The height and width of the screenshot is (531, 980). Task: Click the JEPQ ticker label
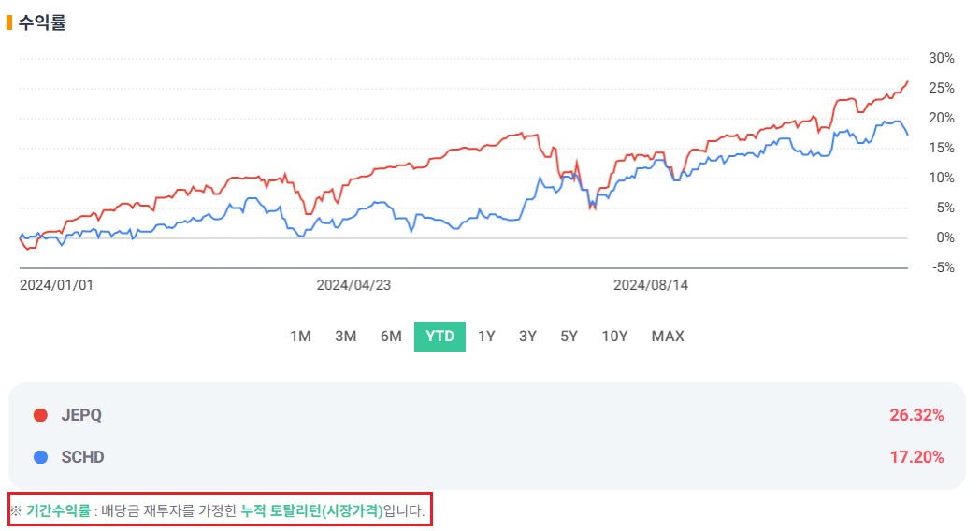(81, 415)
